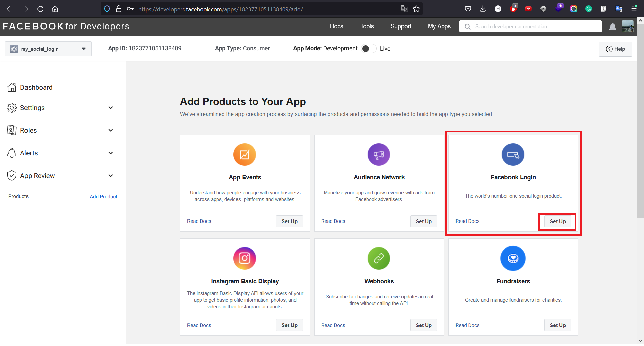Click the Facebook Login product icon
The image size is (644, 346).
pos(513,154)
